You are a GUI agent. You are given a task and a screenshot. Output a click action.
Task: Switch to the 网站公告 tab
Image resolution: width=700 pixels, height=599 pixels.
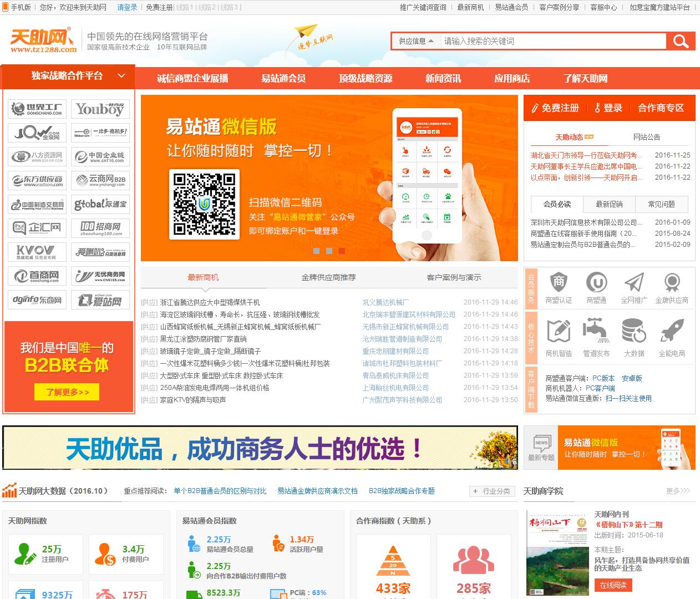click(647, 137)
